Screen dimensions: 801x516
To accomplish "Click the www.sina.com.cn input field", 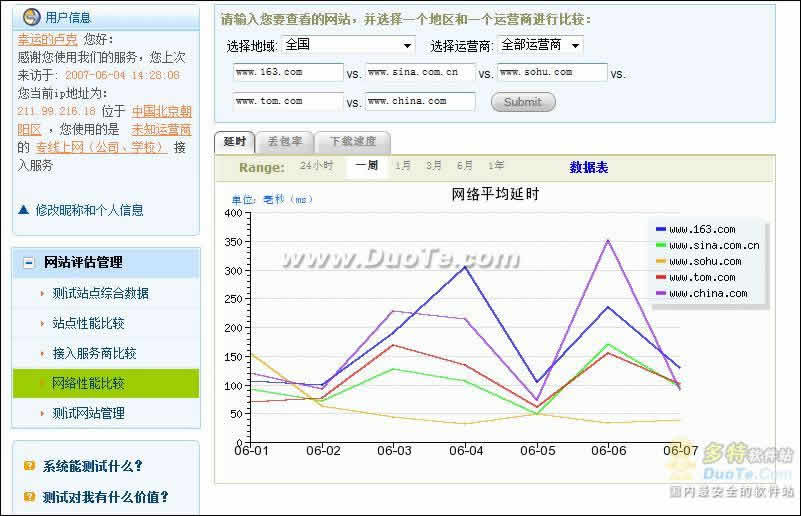I will coord(420,72).
